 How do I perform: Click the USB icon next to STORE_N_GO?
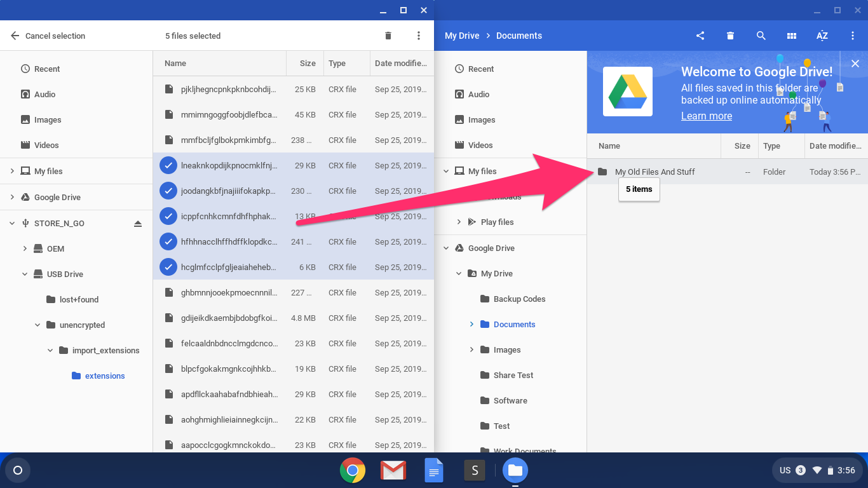[25, 223]
